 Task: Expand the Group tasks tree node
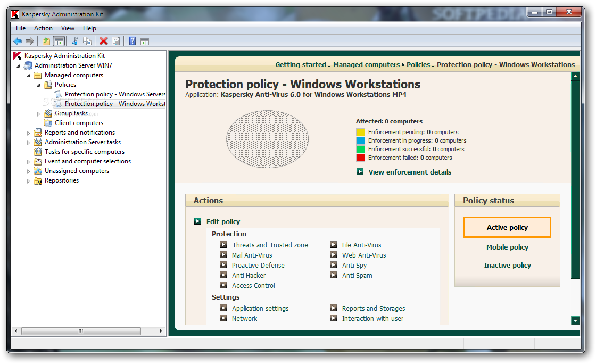[38, 113]
